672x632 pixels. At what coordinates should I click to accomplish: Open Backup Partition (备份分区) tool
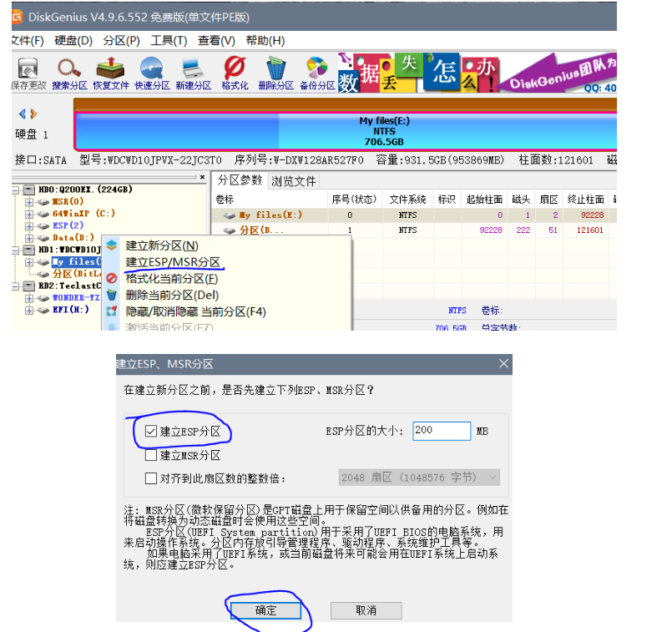pyautogui.click(x=317, y=73)
